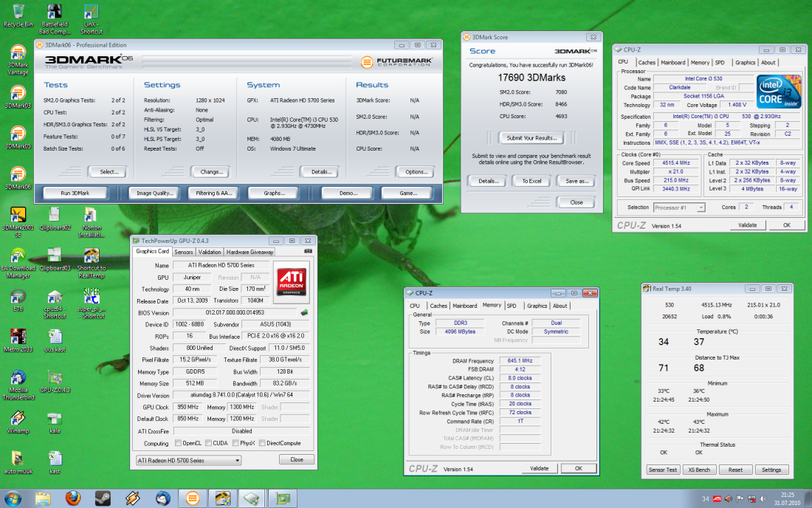Launch EA Download Manager icon
This screenshot has width=812, height=508.
pyautogui.click(x=18, y=263)
